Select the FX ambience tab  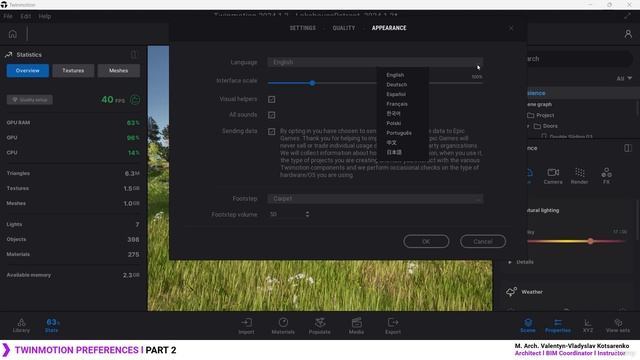[x=606, y=176]
